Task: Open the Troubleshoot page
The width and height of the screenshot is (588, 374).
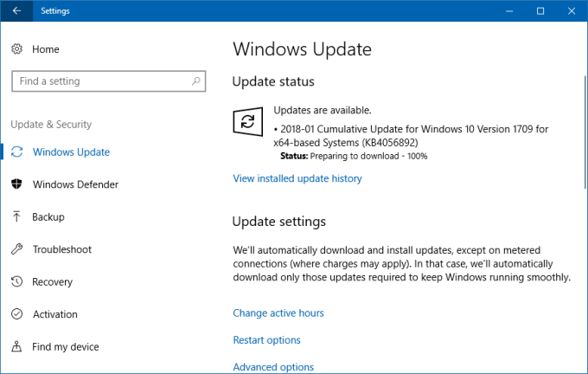Action: tap(62, 249)
